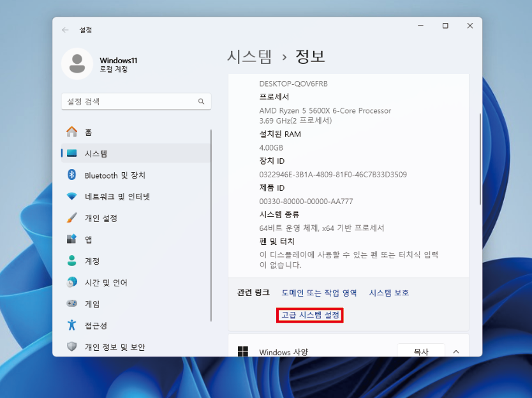Click the 접근성 accessibility figure icon

71,325
